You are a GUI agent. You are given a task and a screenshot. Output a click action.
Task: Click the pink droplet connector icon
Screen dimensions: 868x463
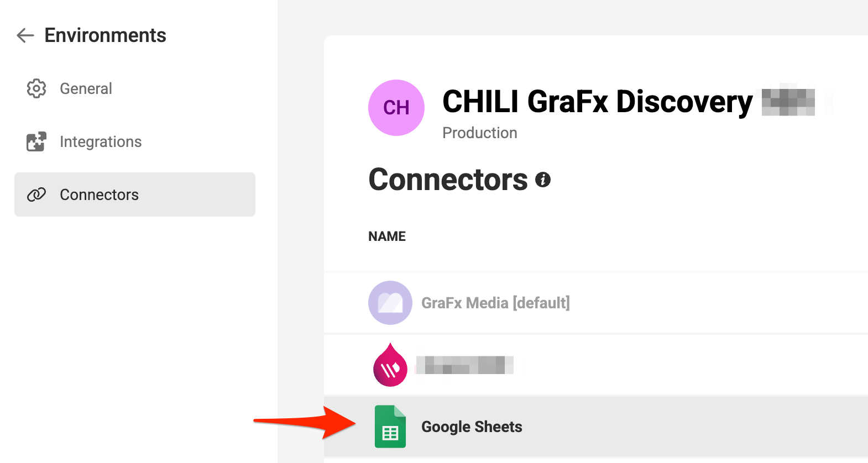point(390,365)
